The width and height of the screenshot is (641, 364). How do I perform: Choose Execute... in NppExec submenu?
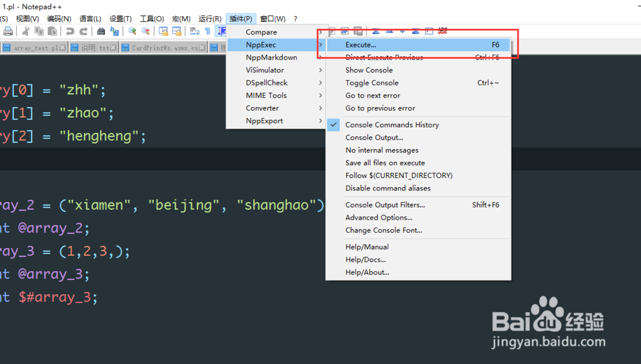point(418,45)
